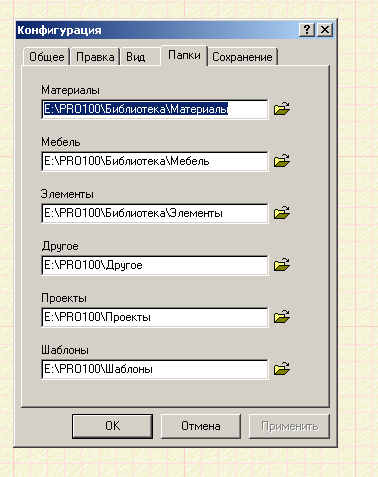Open the help question mark button

coord(307,30)
